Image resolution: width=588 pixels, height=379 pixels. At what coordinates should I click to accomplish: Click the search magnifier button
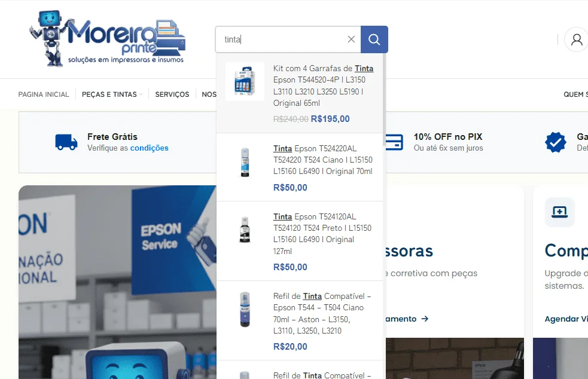point(374,39)
